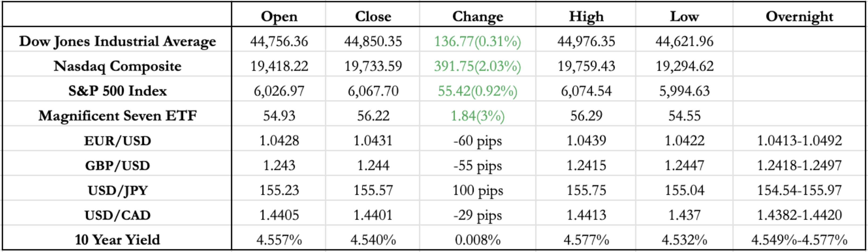
Task: Click the 10 Year Yield change 0.008%
Action: pos(477,240)
